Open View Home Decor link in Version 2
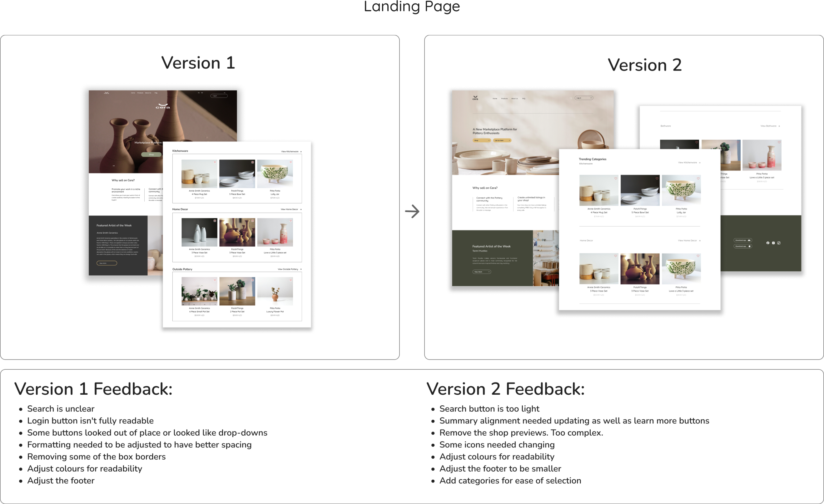The width and height of the screenshot is (824, 504). (687, 241)
